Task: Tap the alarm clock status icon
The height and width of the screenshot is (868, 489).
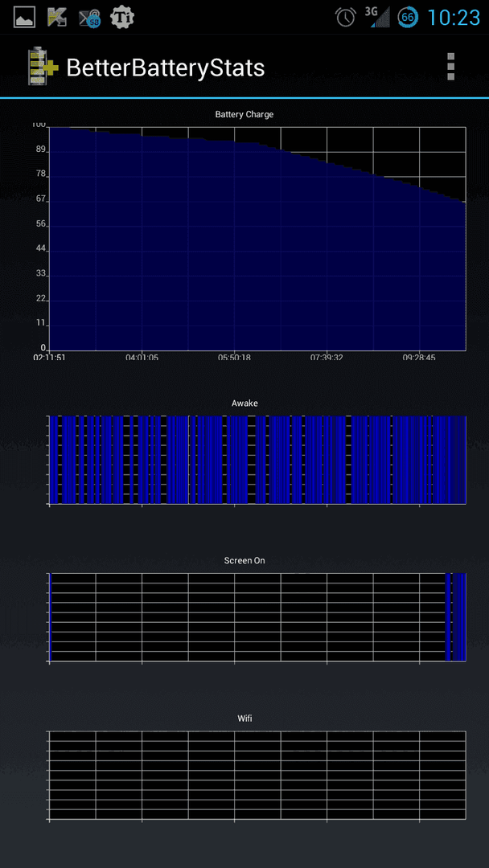Action: click(x=346, y=18)
